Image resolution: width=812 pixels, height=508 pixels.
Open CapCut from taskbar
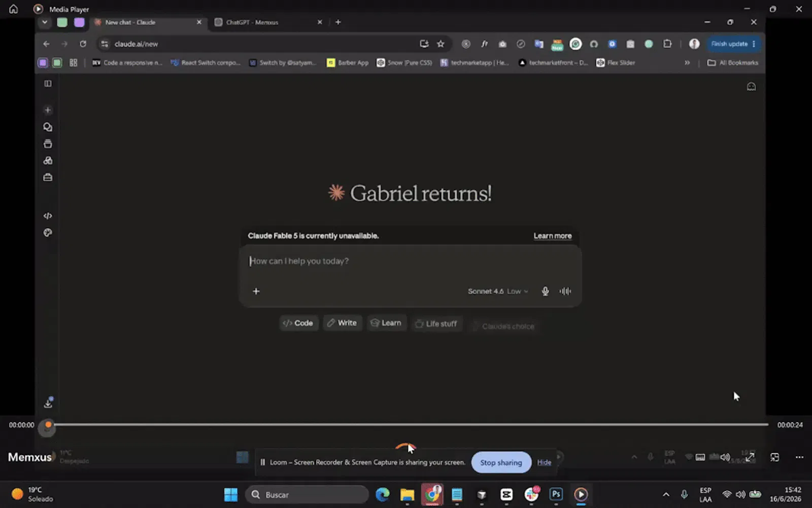506,494
